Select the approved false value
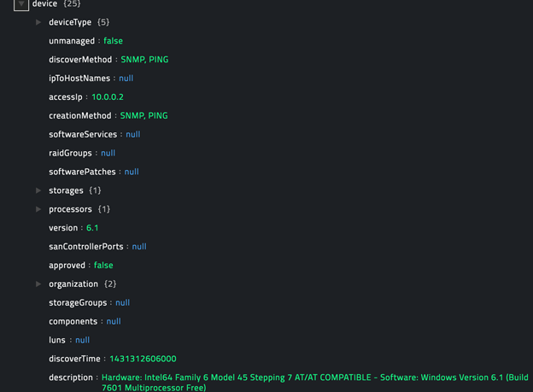This screenshot has width=533, height=392. pyautogui.click(x=102, y=266)
